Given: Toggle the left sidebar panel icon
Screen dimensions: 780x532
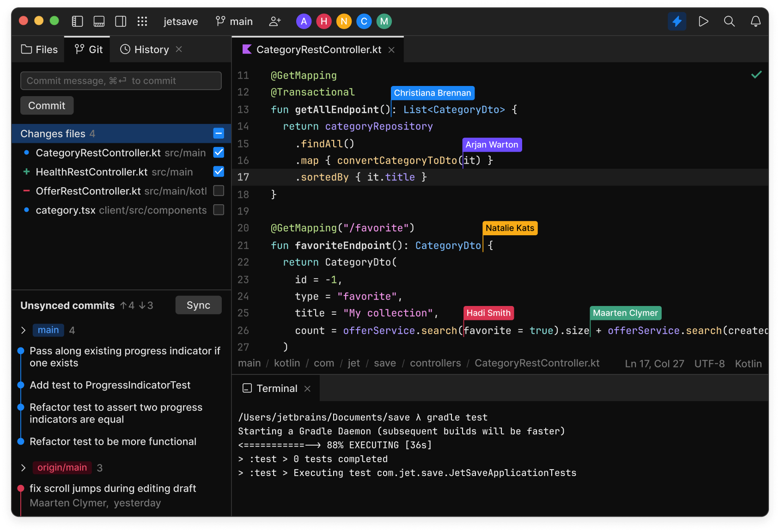Looking at the screenshot, I should point(77,21).
